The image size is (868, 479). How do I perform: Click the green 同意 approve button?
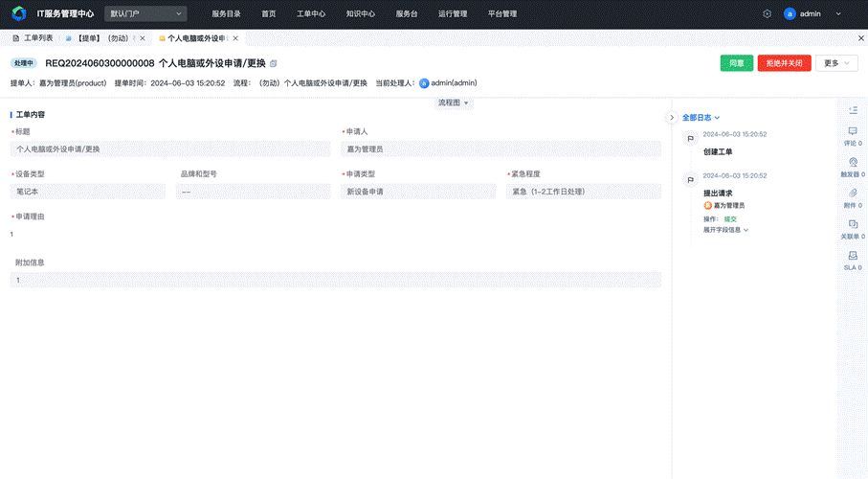click(736, 63)
